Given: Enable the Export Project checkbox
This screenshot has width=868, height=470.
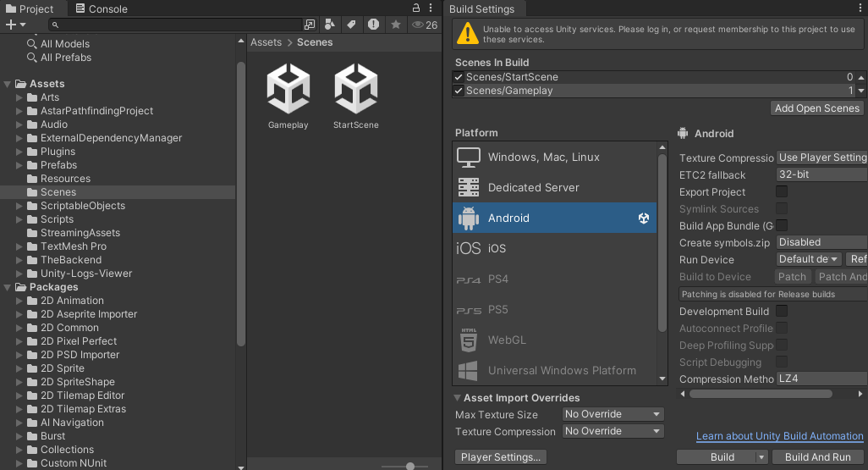Looking at the screenshot, I should (782, 191).
